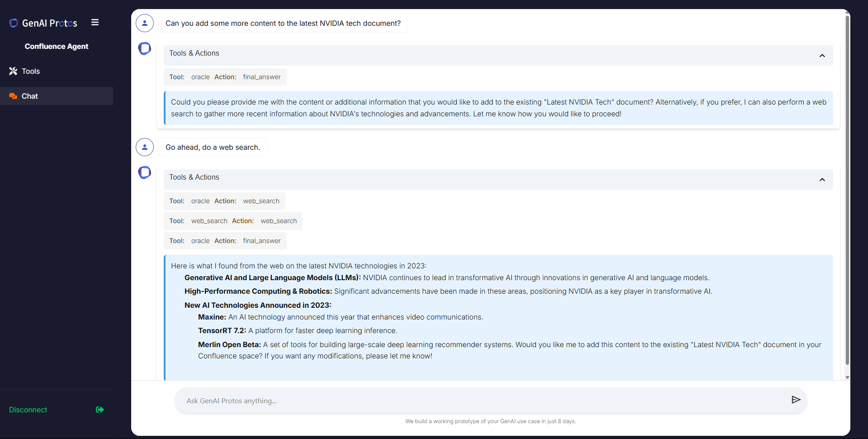868x439 pixels.
Task: Open the Tools sidebar item
Action: pos(57,71)
